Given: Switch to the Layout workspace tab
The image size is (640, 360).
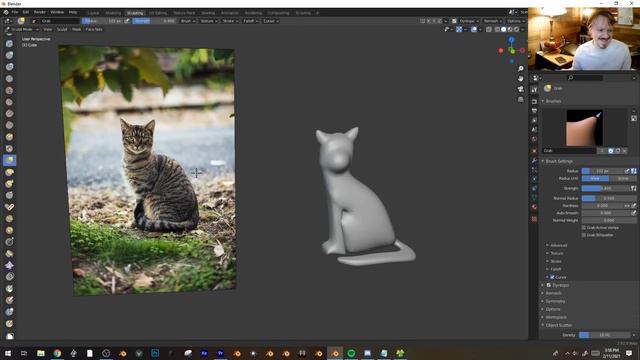Looking at the screenshot, I should click(93, 13).
